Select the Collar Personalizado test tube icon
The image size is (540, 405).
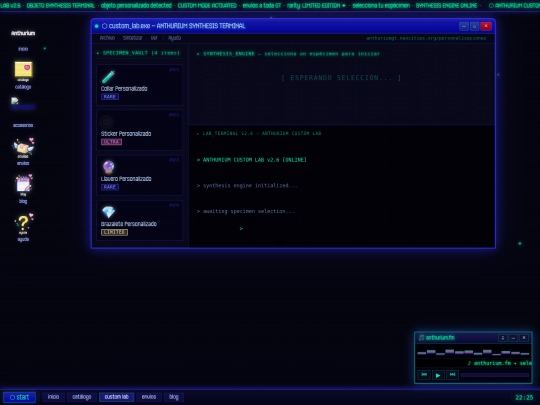108,76
